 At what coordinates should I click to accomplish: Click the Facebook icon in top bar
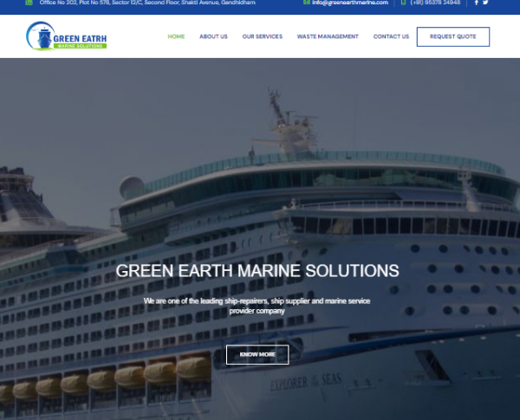tap(476, 3)
